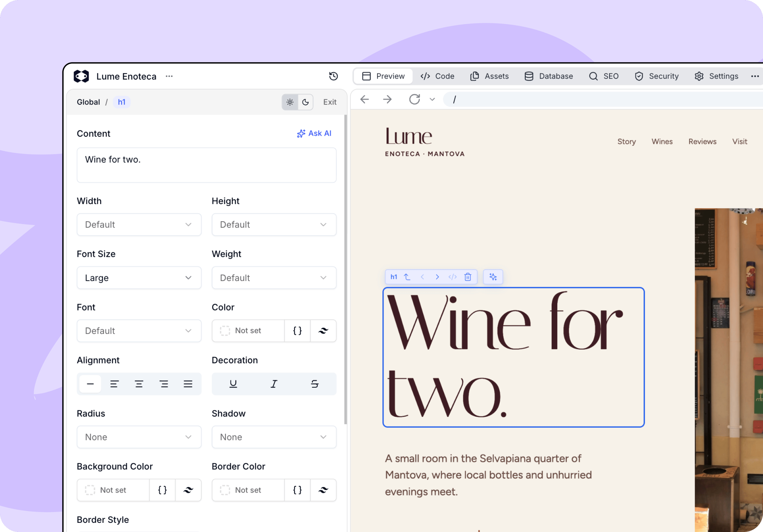Screen dimensions: 763x532
Task: Open the Story nav link in preview
Action: tap(626, 141)
